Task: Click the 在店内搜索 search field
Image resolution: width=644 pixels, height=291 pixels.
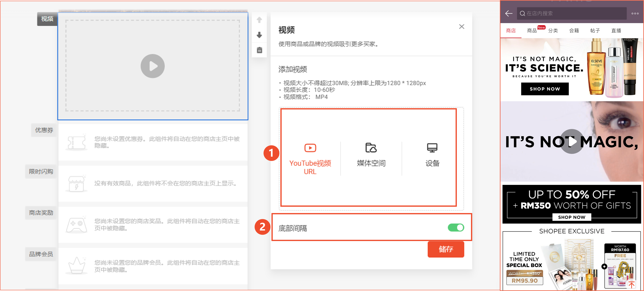Action: coord(572,13)
